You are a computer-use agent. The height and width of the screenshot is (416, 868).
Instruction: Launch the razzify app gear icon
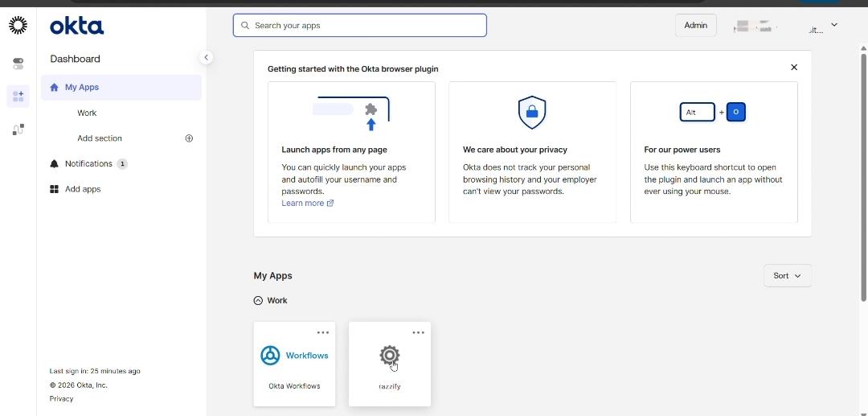[390, 355]
